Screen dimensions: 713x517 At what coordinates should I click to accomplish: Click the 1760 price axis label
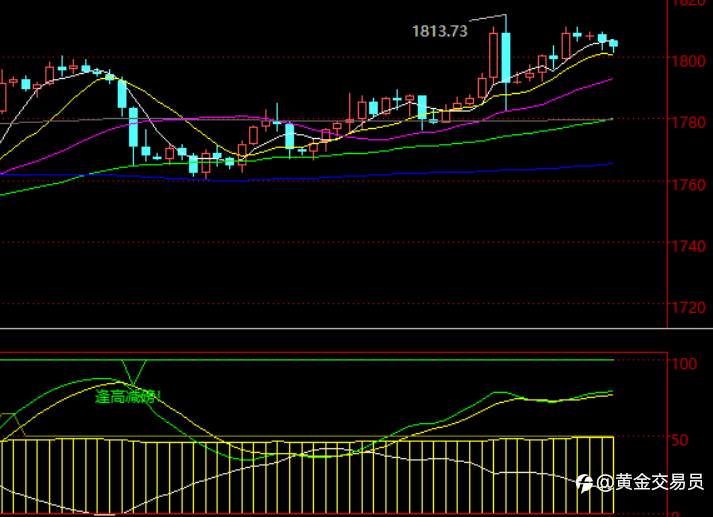(689, 185)
